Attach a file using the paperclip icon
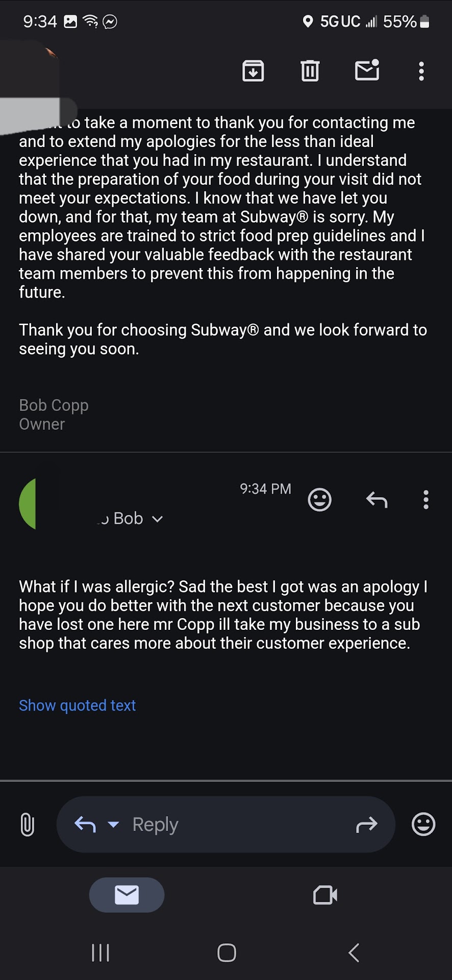The width and height of the screenshot is (452, 980). click(x=28, y=824)
